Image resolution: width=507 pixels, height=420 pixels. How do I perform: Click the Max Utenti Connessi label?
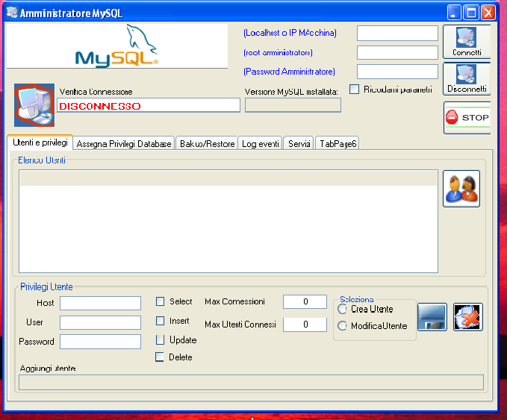tap(240, 325)
